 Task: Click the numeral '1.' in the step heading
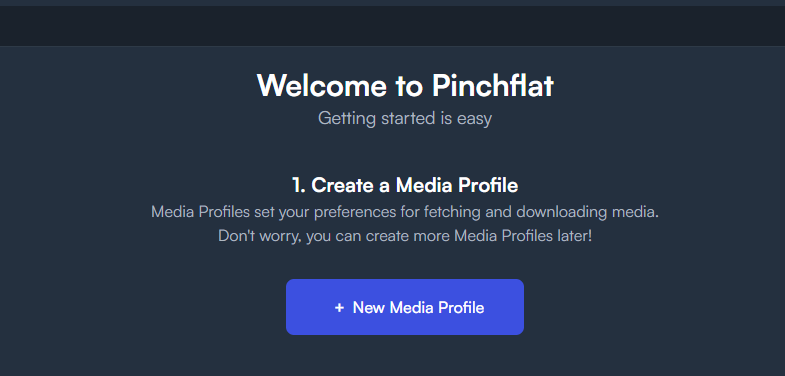pos(299,185)
